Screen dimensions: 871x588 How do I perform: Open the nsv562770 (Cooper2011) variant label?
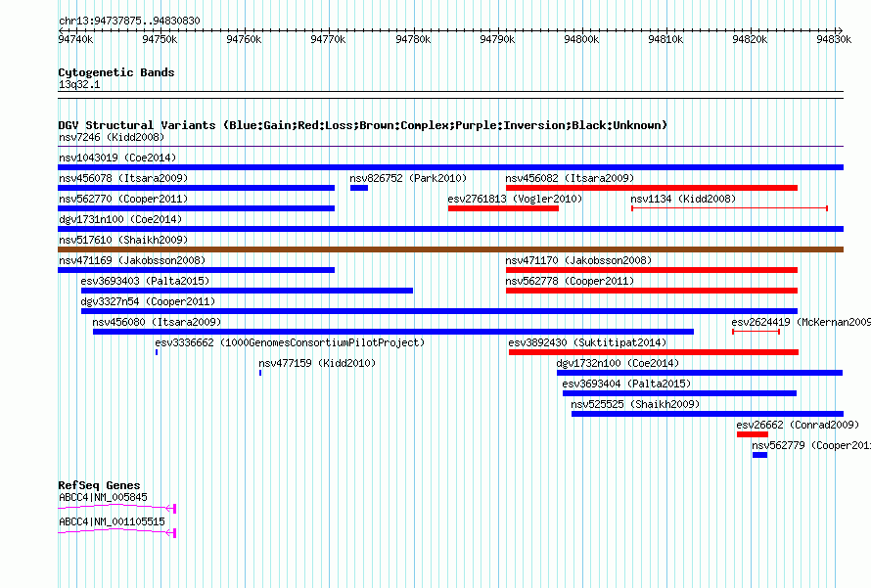pos(123,199)
